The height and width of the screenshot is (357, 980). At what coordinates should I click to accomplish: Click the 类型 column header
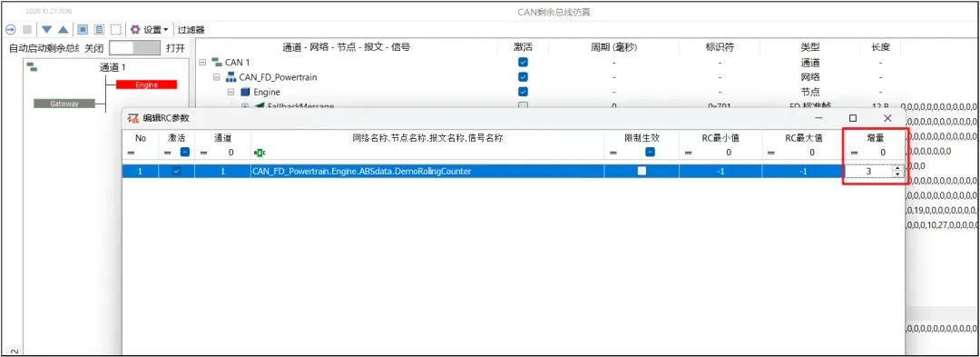pos(810,47)
